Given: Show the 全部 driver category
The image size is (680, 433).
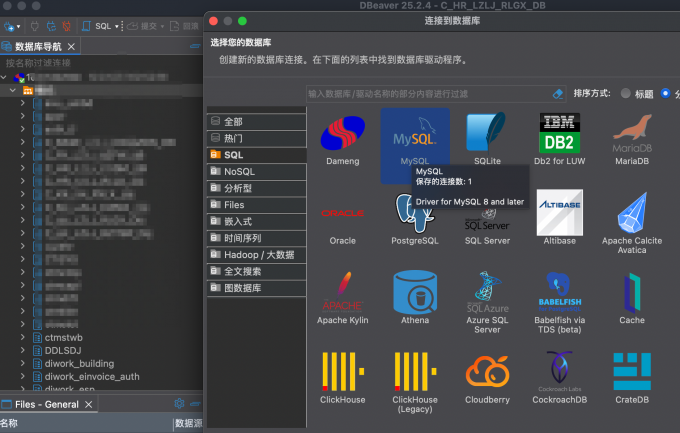Looking at the screenshot, I should coord(257,121).
